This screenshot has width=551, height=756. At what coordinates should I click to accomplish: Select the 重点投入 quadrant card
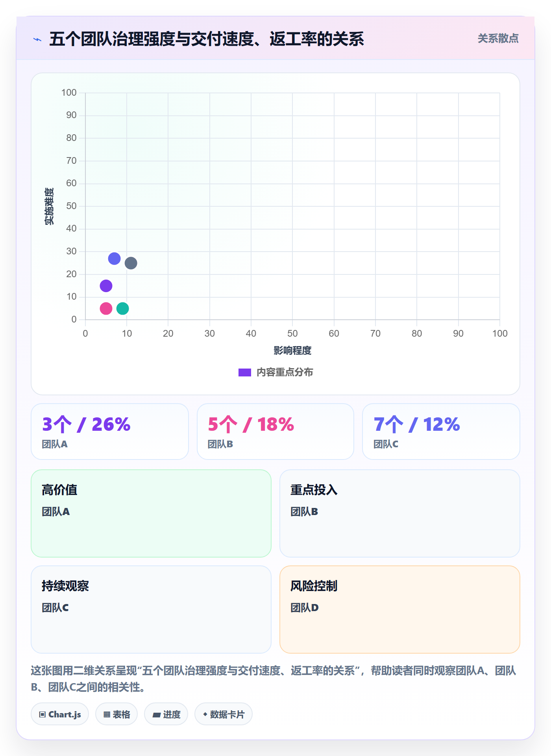[400, 513]
